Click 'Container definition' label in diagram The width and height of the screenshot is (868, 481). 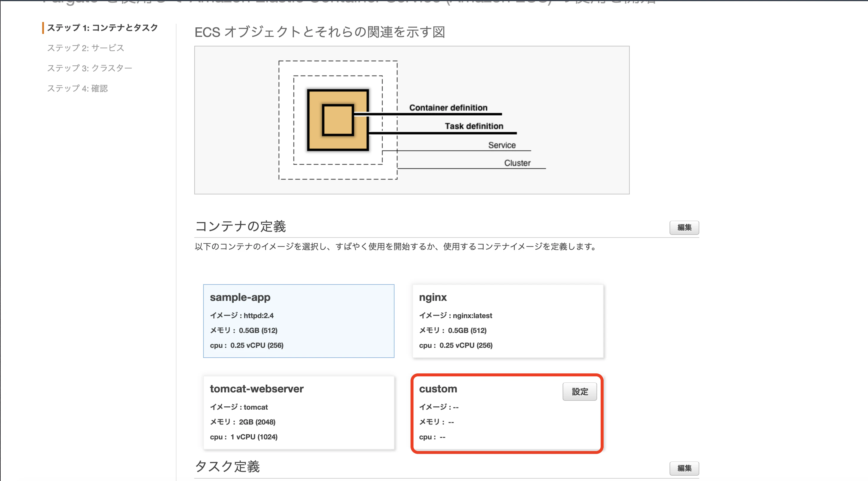[x=448, y=108]
